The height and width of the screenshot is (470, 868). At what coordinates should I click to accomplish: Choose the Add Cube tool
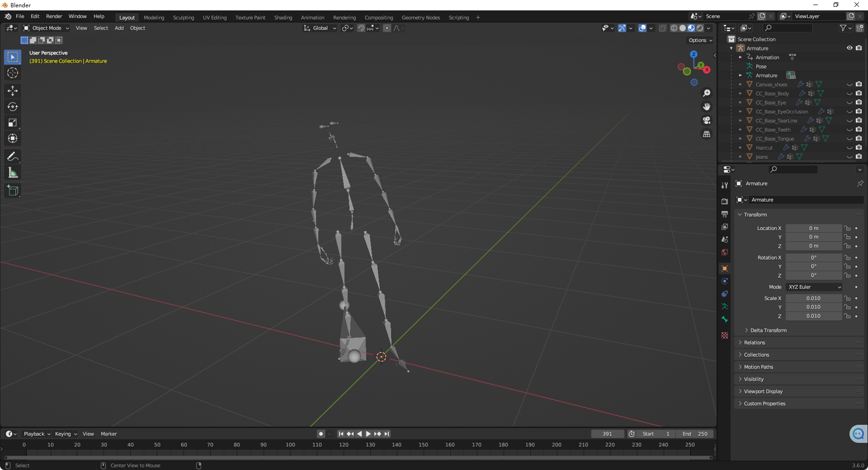pyautogui.click(x=13, y=191)
